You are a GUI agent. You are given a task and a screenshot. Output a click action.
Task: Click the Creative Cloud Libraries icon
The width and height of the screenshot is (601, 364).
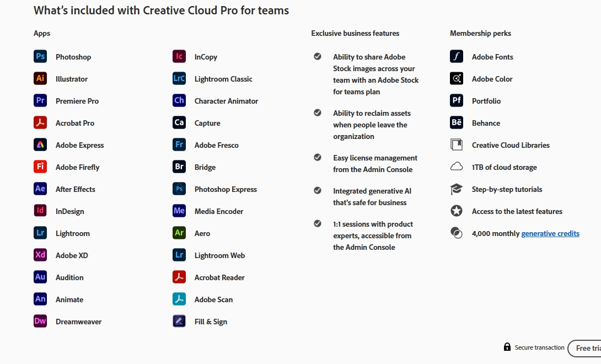[x=457, y=144]
